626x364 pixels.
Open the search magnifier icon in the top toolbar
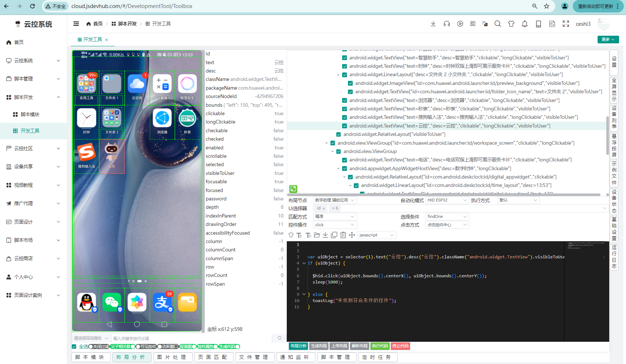(x=498, y=23)
